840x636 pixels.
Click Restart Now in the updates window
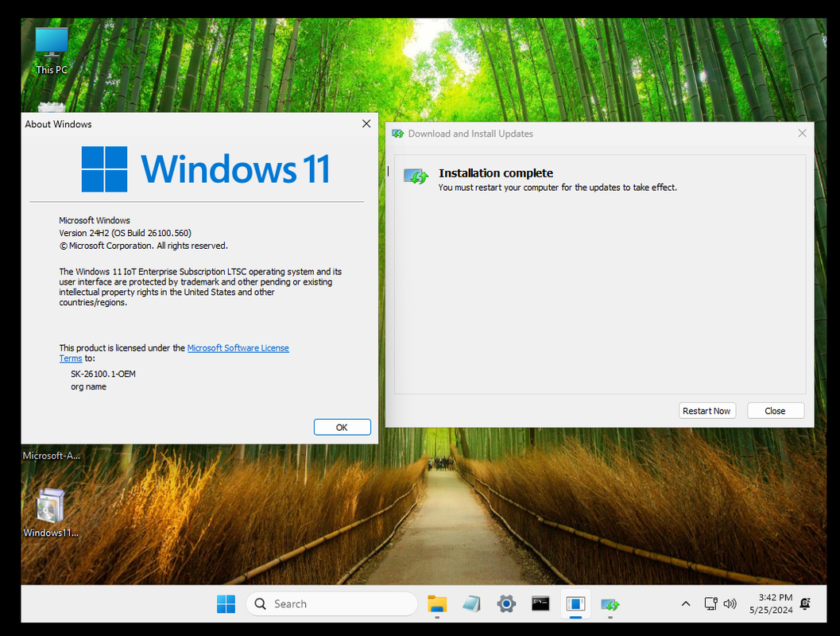[706, 410]
